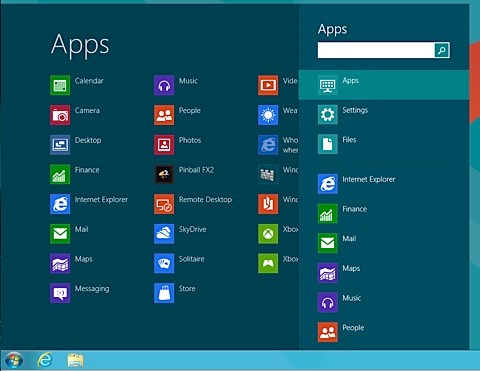Open the Desktop tile icon
The image size is (480, 371).
click(x=60, y=145)
